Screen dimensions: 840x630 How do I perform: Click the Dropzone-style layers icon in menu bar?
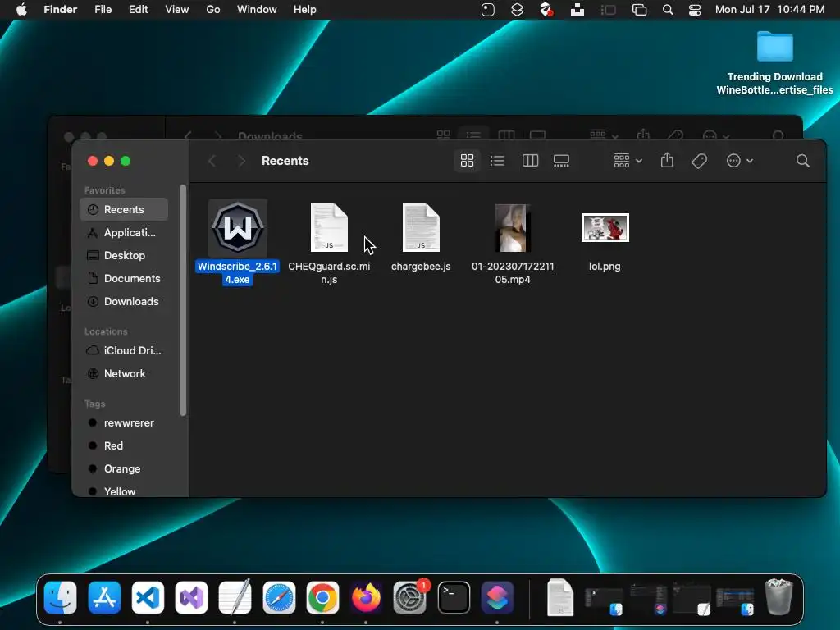point(517,10)
